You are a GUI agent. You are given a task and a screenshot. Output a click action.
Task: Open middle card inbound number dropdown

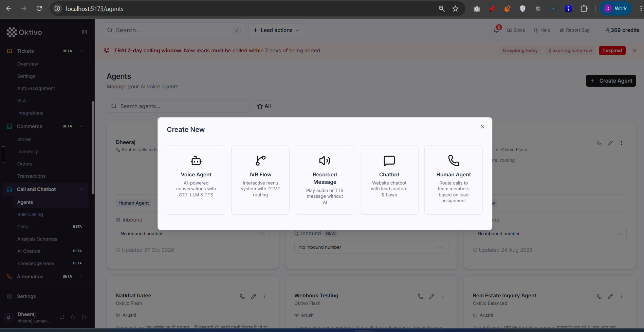[371, 247]
